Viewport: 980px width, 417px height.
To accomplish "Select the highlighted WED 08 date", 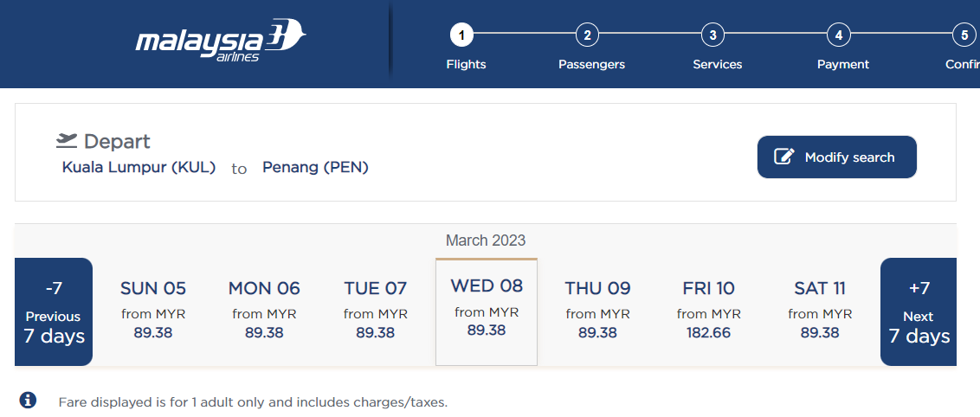I will coord(487,310).
